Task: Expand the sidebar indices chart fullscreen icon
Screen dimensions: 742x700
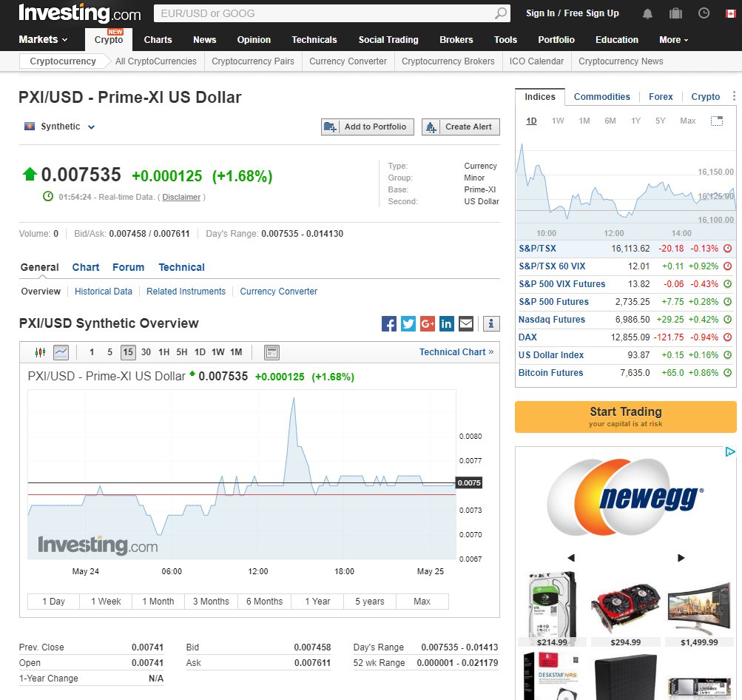Action: 717,121
